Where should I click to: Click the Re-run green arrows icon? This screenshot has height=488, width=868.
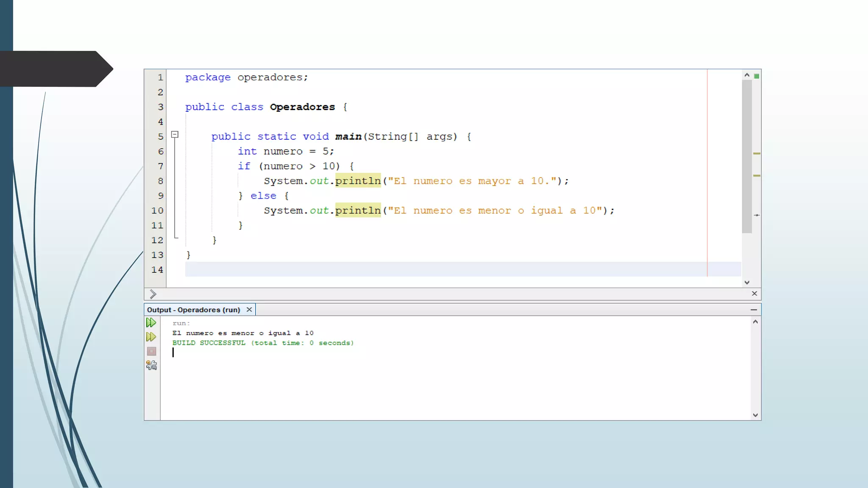(x=151, y=323)
